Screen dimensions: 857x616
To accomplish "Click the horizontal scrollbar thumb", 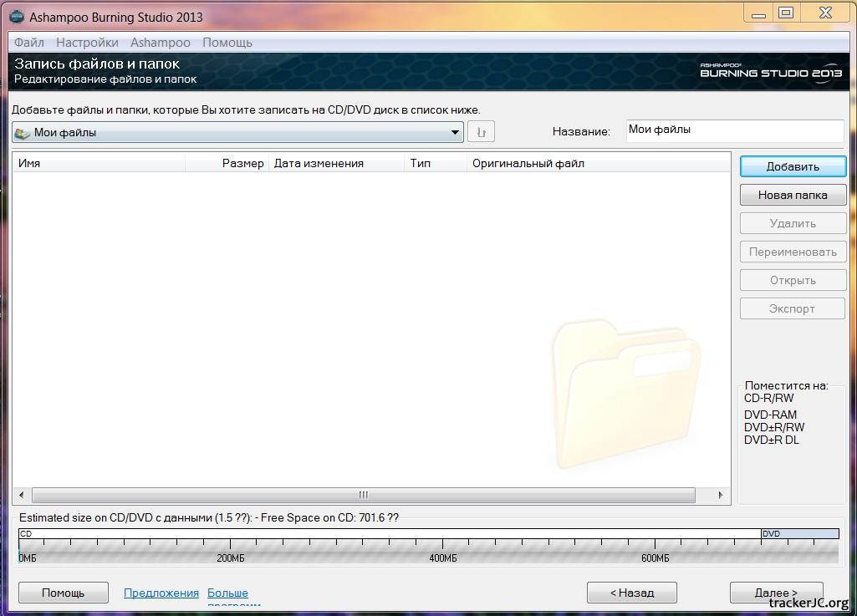I will pyautogui.click(x=363, y=495).
